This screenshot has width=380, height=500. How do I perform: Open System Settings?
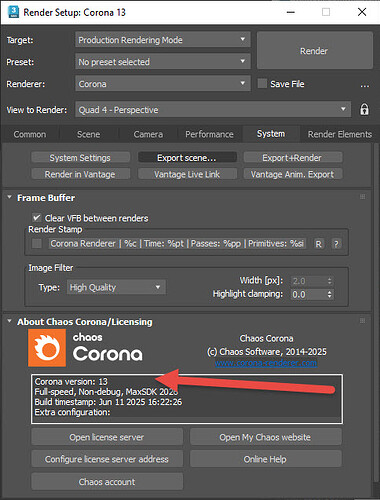pos(80,158)
